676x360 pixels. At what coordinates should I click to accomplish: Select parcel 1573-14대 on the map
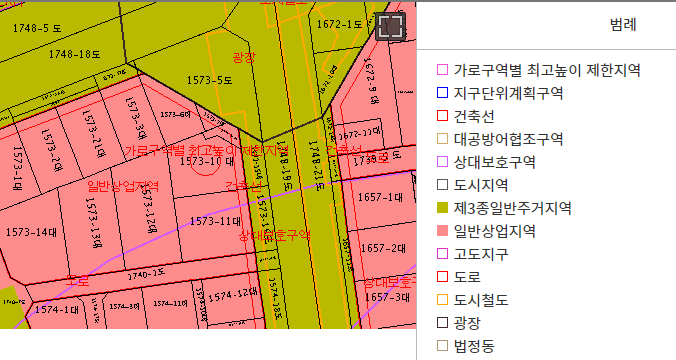coord(31,232)
